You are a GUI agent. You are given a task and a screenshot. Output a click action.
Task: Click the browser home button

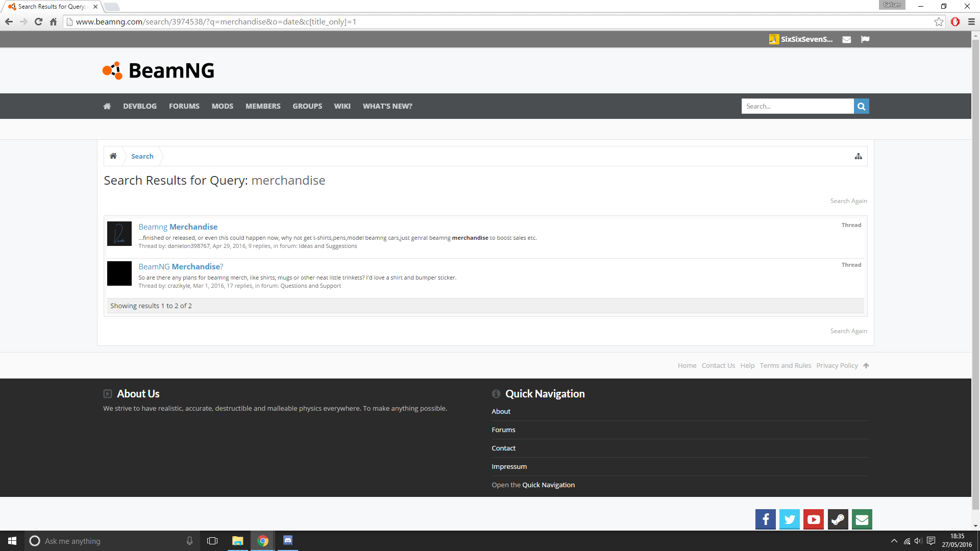click(53, 21)
